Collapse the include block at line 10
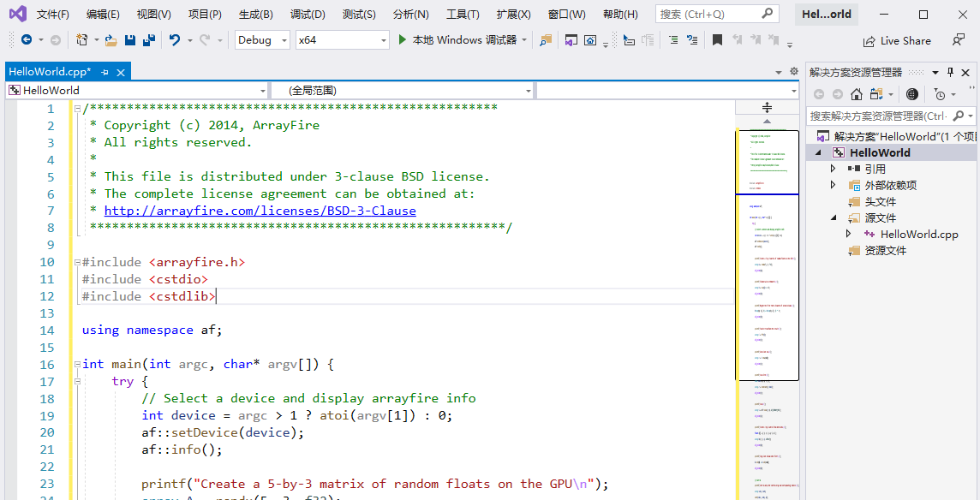980x500 pixels. pos(77,263)
